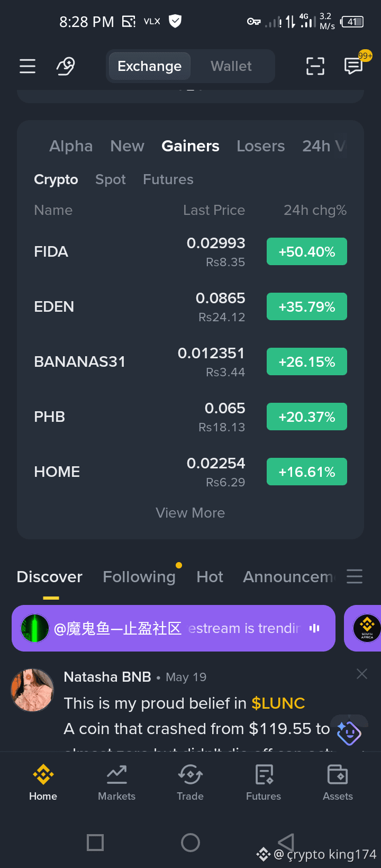Open the QR scan icon
Viewport: 381px width, 868px height.
pyautogui.click(x=315, y=66)
